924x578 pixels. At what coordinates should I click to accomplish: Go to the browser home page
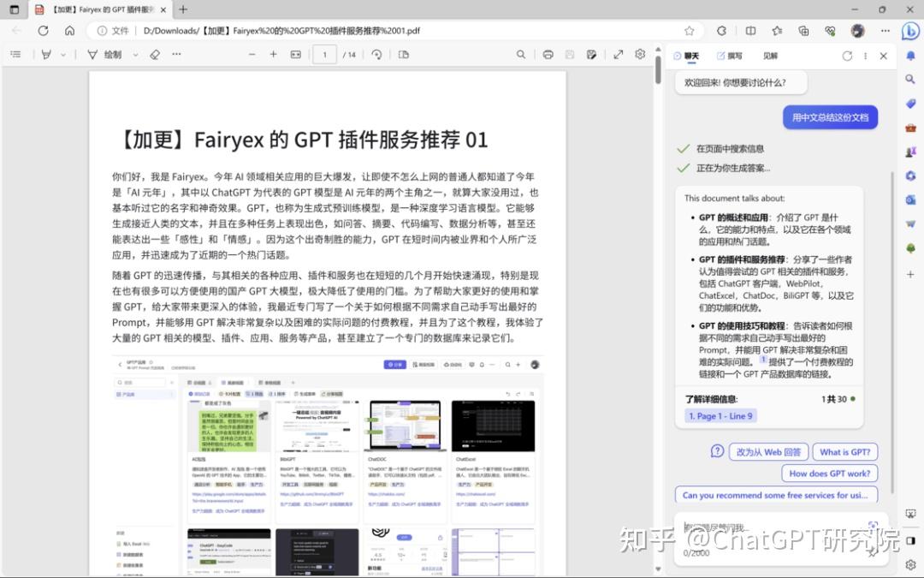click(x=69, y=31)
